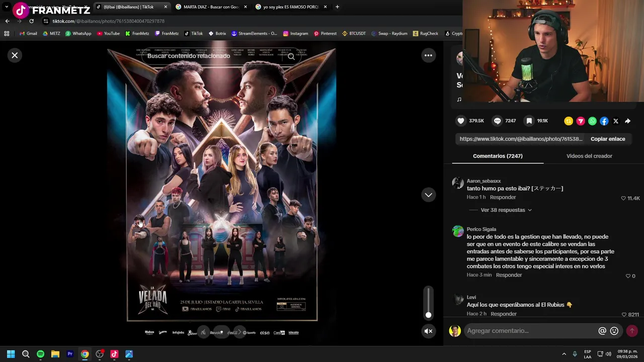Open more share options arrow
This screenshot has width=644, height=362.
click(627, 121)
